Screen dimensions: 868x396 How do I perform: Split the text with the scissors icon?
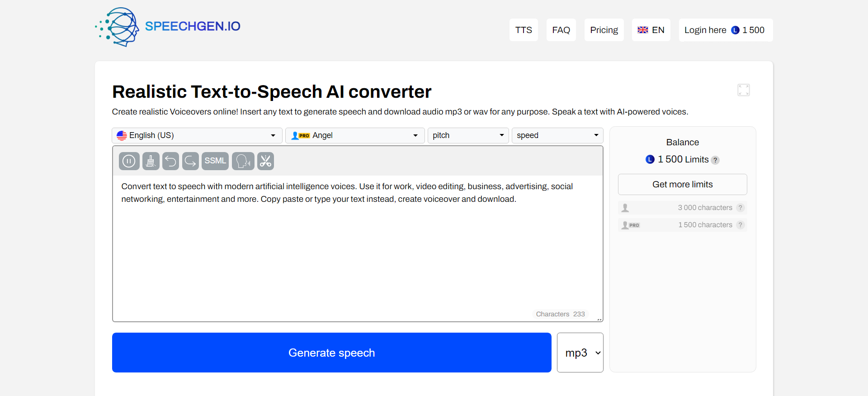[x=265, y=161]
